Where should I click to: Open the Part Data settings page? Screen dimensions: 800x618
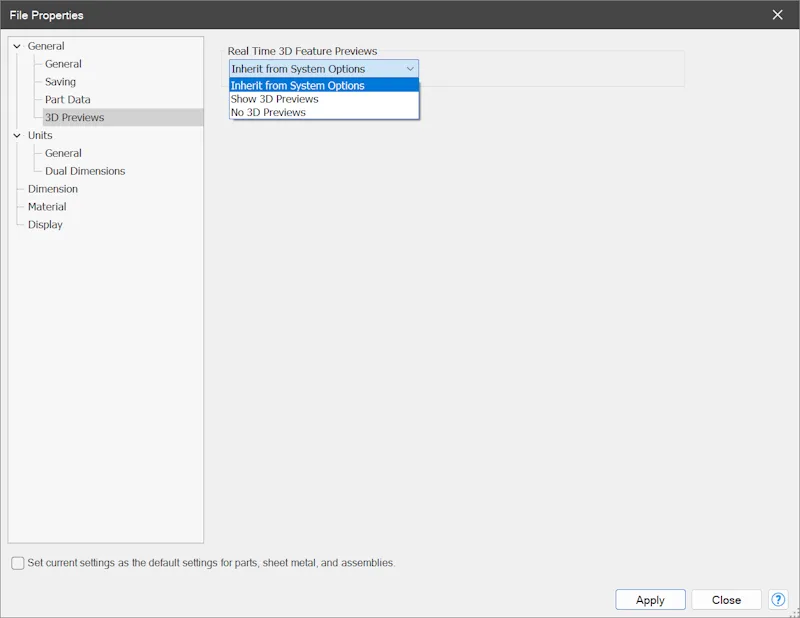pyautogui.click(x=67, y=100)
